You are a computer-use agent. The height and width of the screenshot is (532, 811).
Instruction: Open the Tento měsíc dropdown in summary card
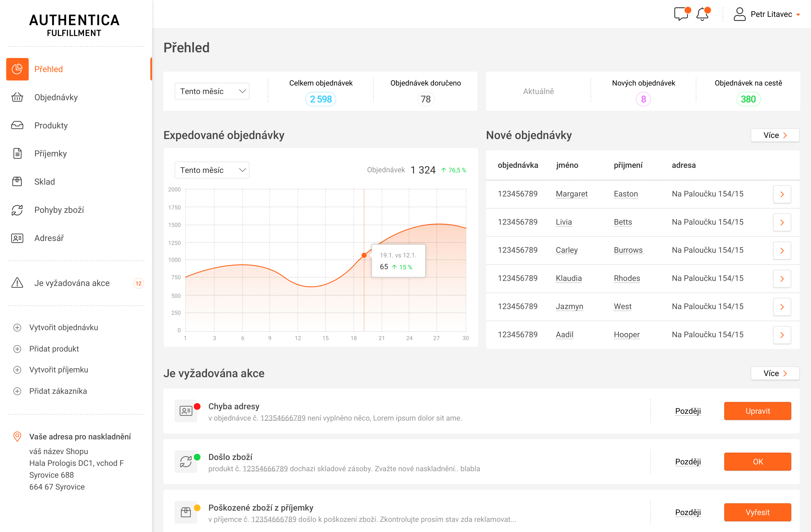coord(212,91)
